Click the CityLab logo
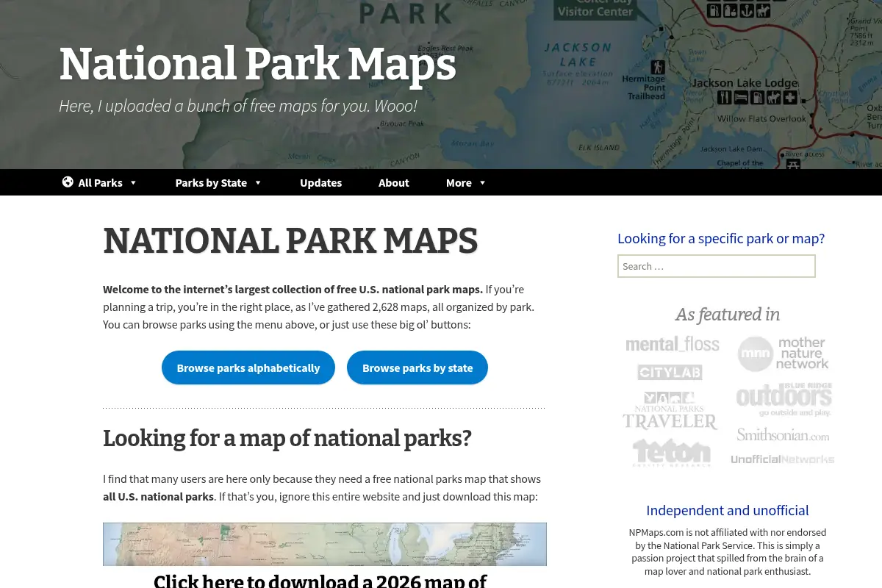The width and height of the screenshot is (882, 588). click(670, 372)
